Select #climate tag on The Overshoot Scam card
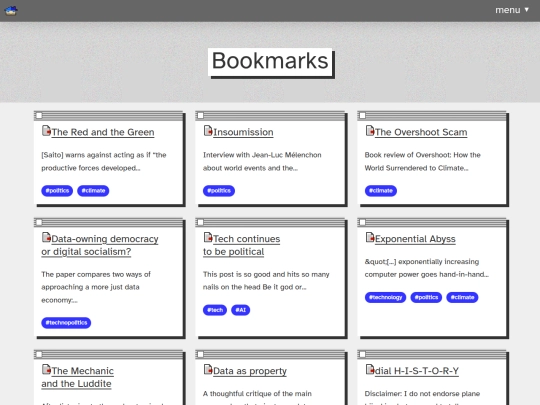 pyautogui.click(x=381, y=191)
